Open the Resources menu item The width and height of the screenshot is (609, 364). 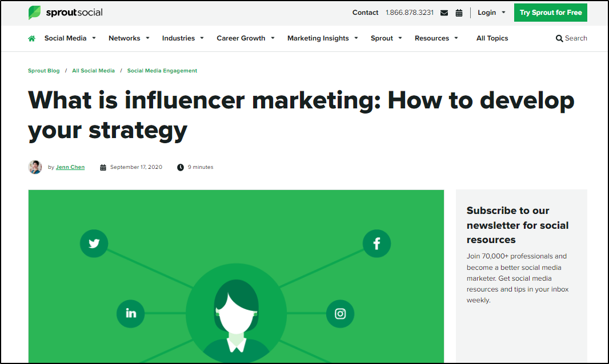pyautogui.click(x=436, y=38)
